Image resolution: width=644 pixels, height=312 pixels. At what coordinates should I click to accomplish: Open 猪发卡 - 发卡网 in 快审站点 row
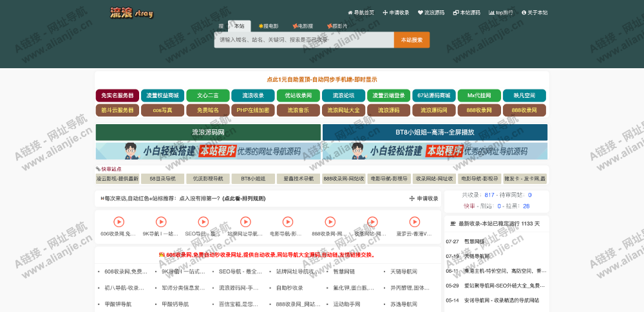525,179
